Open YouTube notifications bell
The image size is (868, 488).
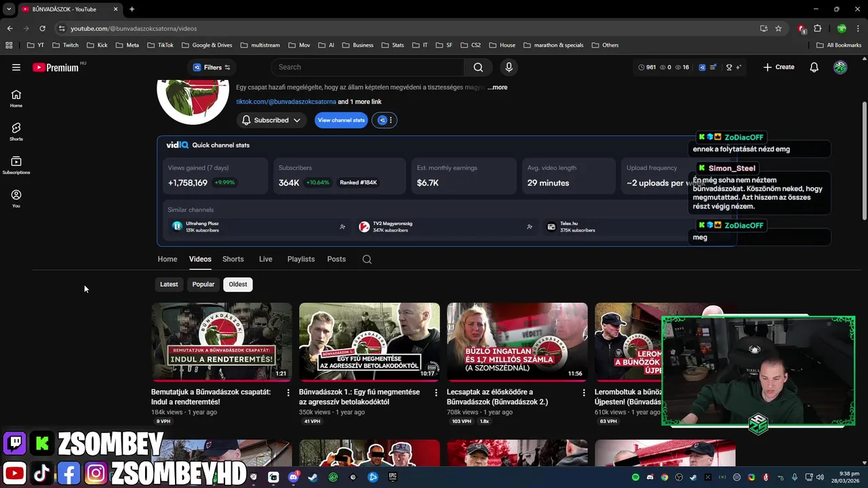(814, 67)
